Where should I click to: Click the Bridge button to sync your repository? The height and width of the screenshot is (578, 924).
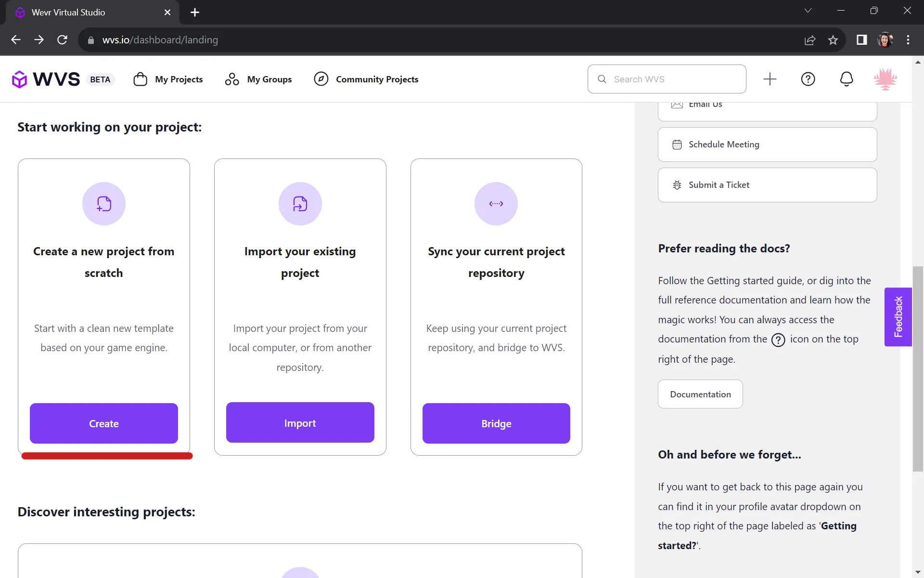click(x=496, y=423)
